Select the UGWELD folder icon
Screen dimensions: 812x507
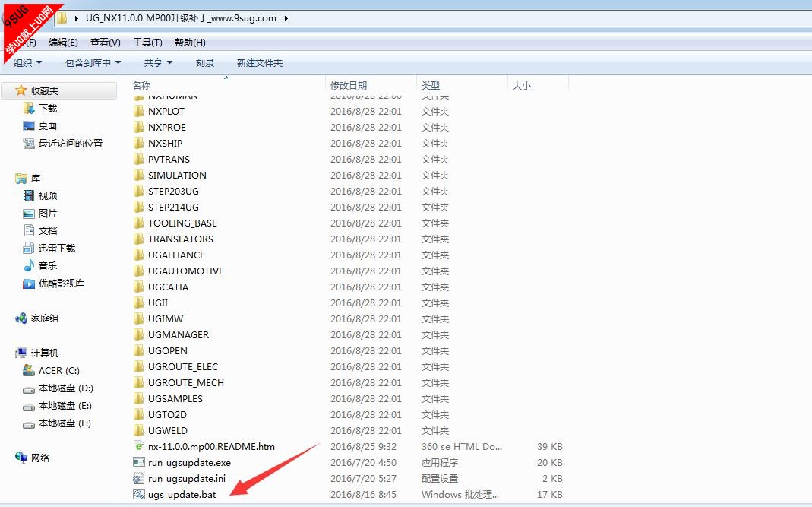(139, 430)
